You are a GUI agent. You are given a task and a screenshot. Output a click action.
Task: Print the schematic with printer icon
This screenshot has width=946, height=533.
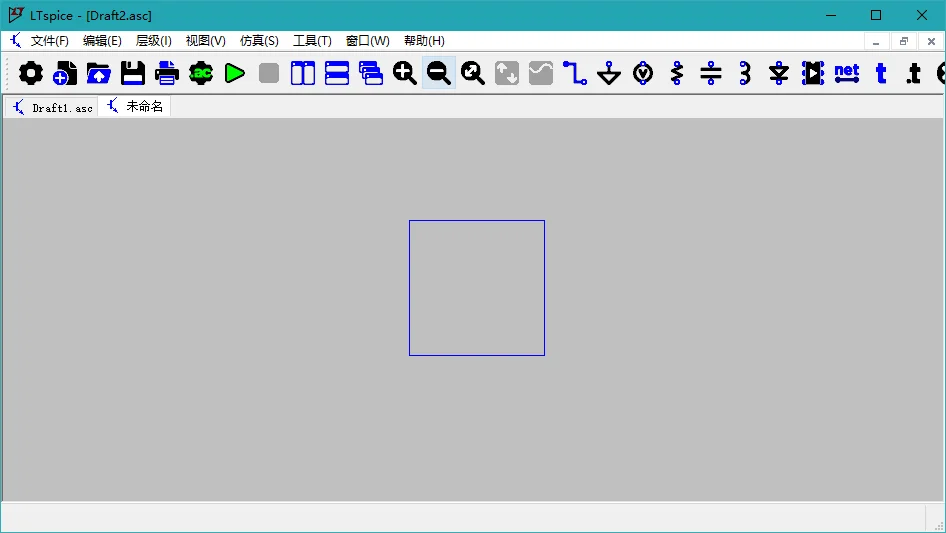click(x=167, y=74)
